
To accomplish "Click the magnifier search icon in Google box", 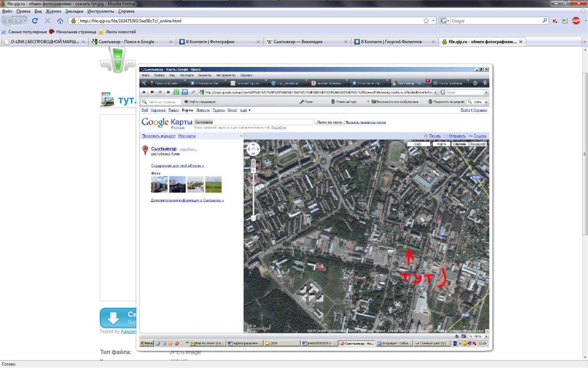I will (x=545, y=21).
